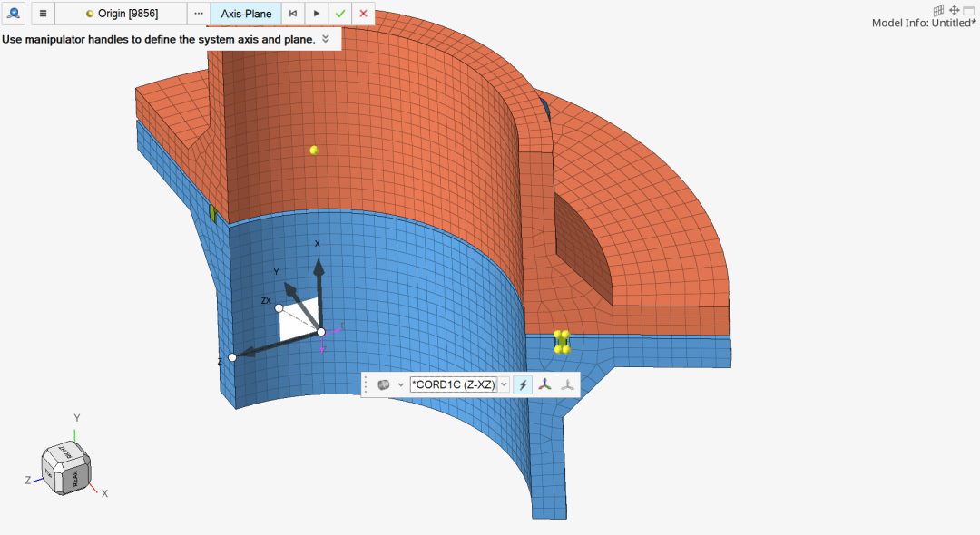Viewport: 980px width, 535px height.
Task: Cancel with the red X icon
Action: tap(363, 14)
